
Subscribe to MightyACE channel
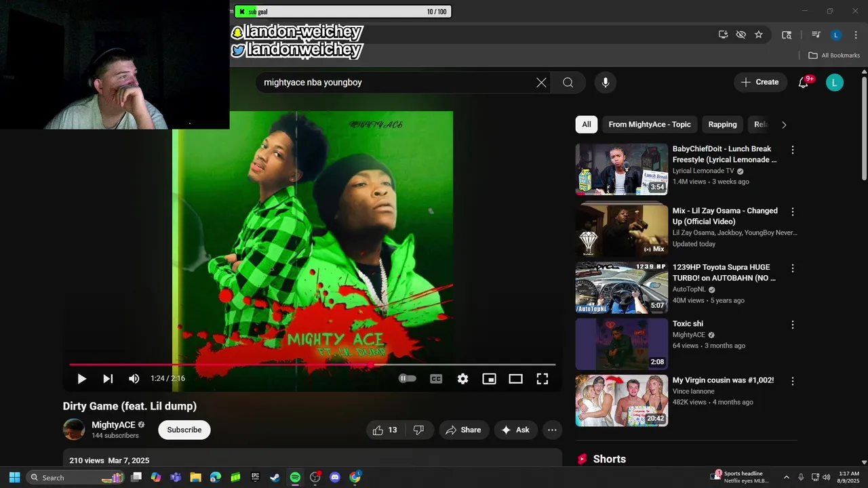click(x=184, y=430)
